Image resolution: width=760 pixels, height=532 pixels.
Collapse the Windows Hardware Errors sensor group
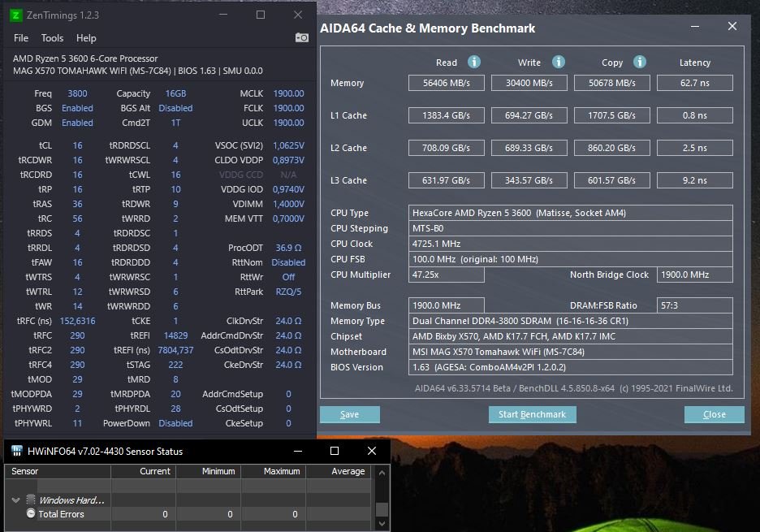[x=16, y=500]
